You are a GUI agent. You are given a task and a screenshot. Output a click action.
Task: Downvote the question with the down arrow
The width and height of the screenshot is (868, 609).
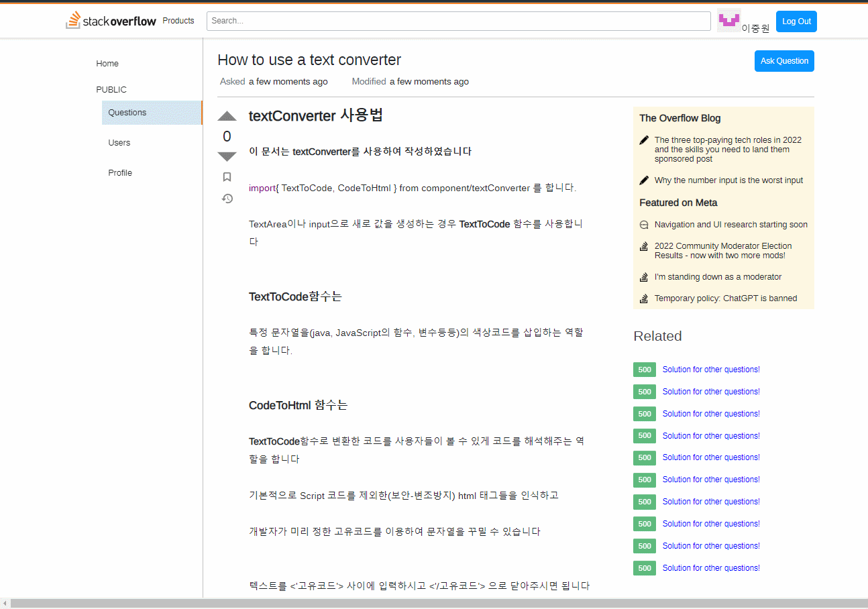click(x=227, y=157)
